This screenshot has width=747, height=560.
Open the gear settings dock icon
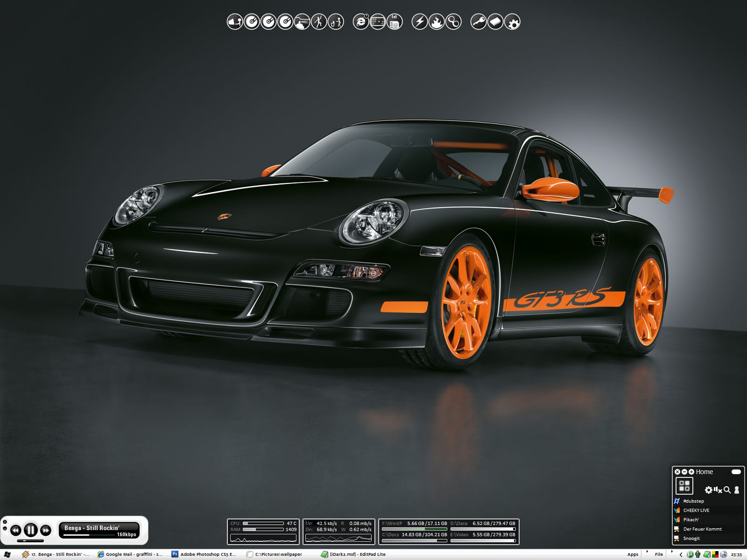point(512,21)
